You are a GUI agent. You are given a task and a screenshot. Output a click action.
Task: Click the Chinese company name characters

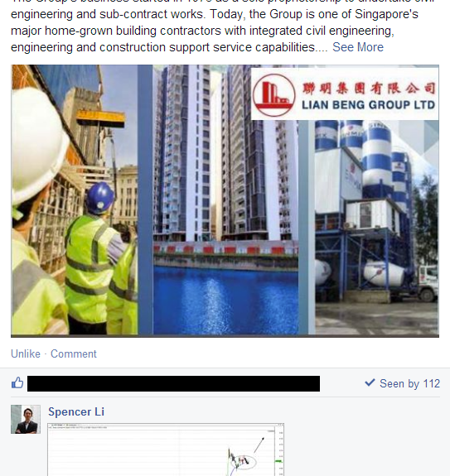click(369, 89)
